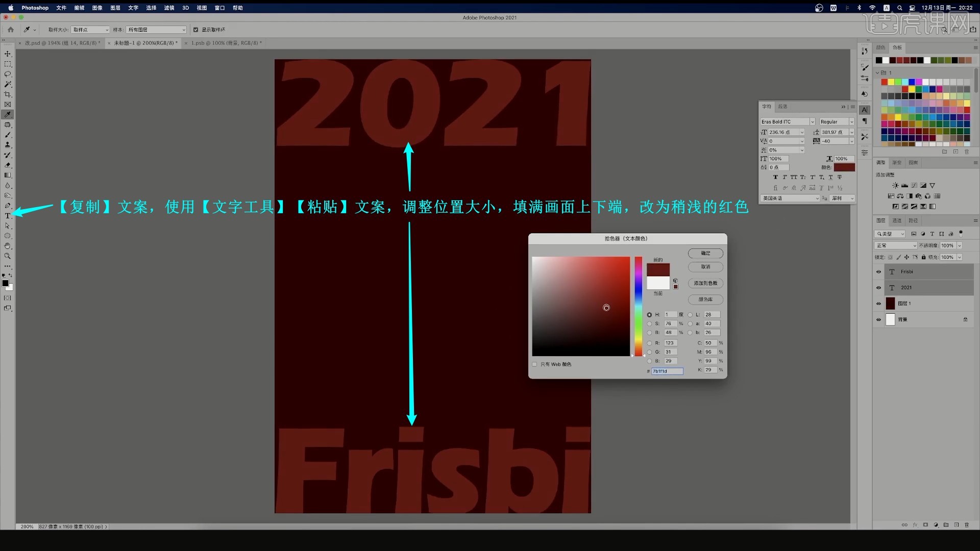Click the opacity 100% field in Layers
This screenshot has width=980, height=551.
(x=948, y=246)
